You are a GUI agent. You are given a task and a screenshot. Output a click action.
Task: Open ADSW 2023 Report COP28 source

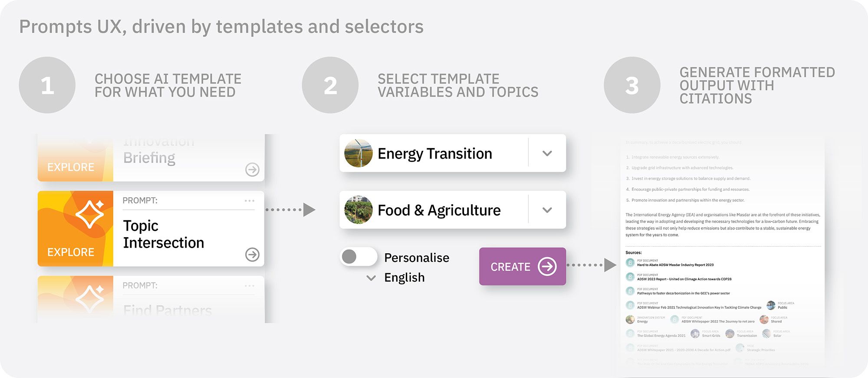tap(684, 279)
